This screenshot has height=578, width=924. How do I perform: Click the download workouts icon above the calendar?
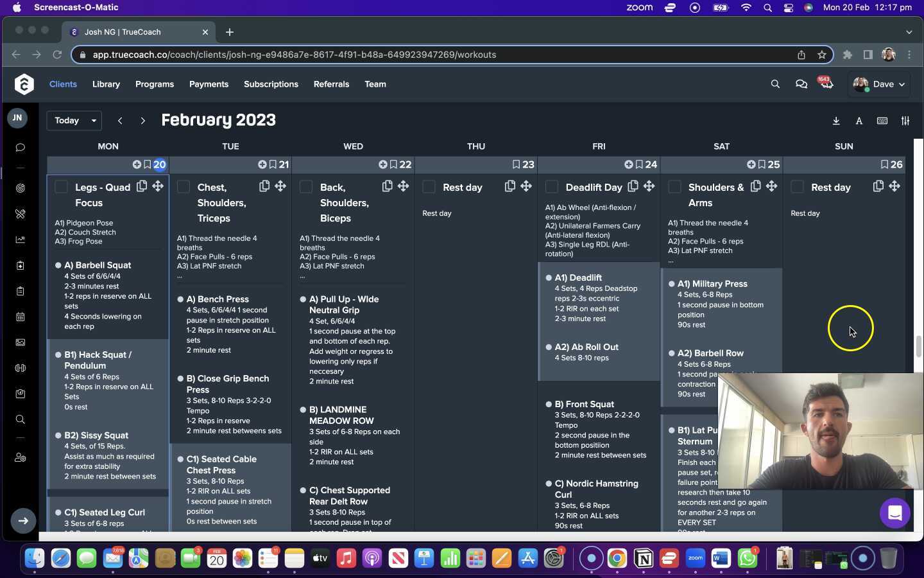836,121
